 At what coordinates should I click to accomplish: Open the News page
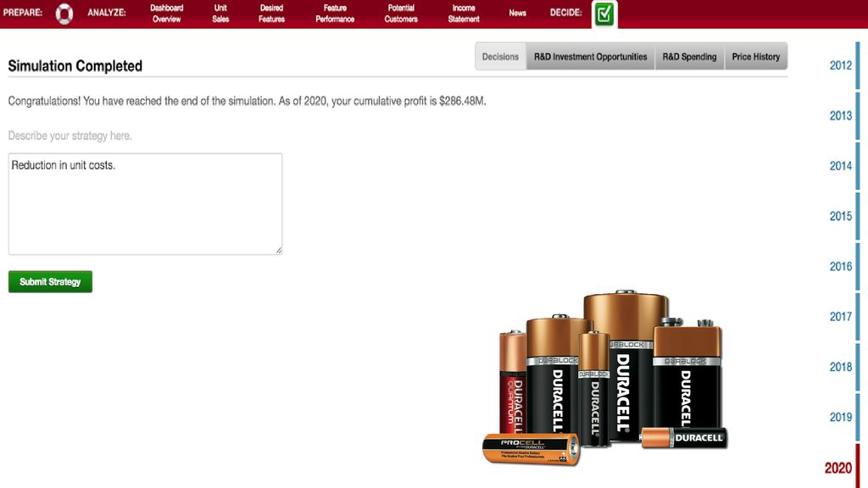pos(518,13)
